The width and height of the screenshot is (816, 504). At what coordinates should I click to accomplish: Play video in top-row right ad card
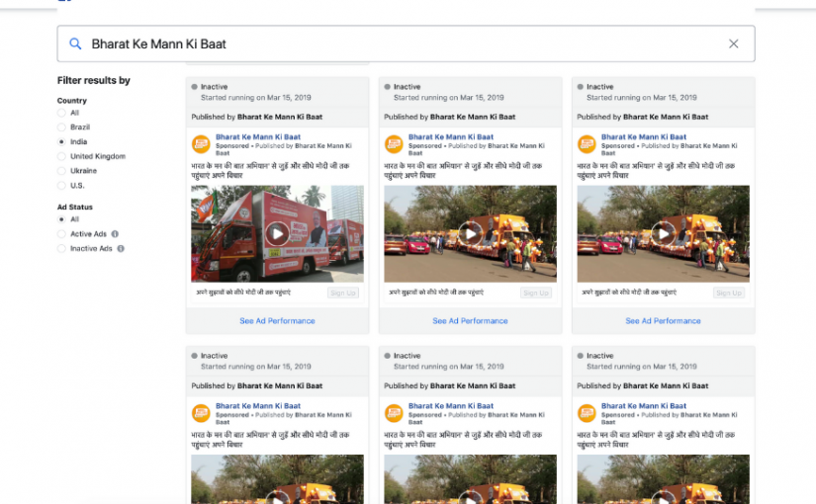click(x=663, y=234)
